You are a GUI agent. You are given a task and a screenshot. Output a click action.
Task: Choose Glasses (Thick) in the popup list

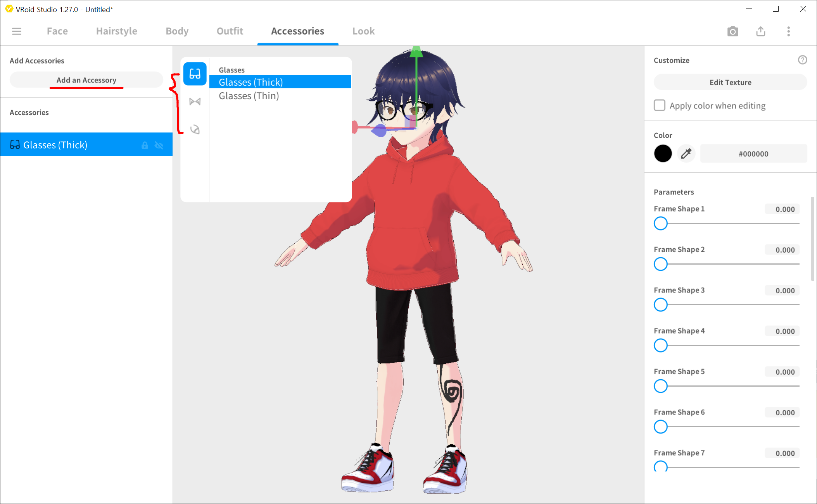coord(250,82)
